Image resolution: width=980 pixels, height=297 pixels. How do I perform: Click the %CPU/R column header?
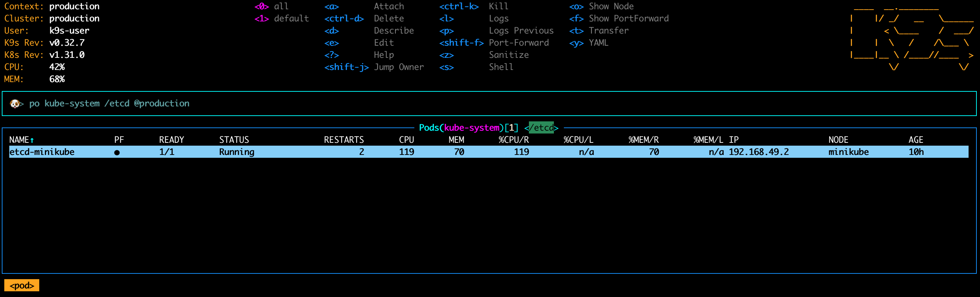[x=514, y=140]
